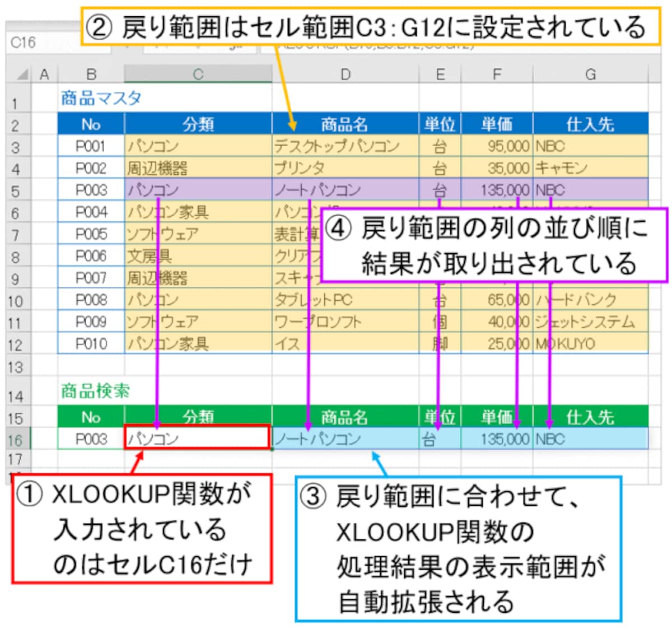The height and width of the screenshot is (629, 672).
Task: Click 周辺機器 cell in row 4
Action: click(x=198, y=168)
